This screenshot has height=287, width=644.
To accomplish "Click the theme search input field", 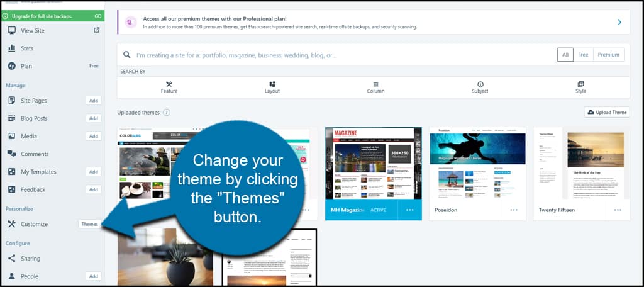I will tap(343, 55).
